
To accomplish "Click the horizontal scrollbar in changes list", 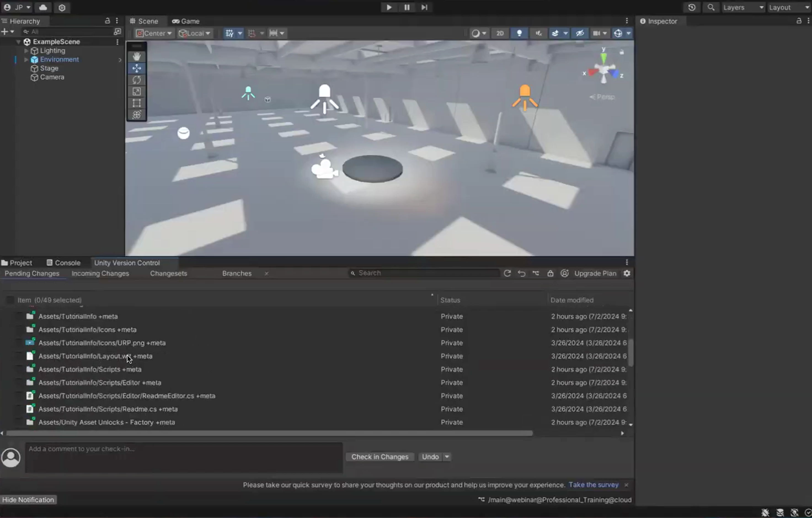I will coord(269,433).
